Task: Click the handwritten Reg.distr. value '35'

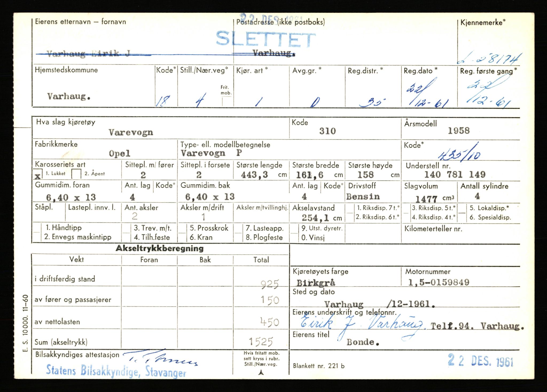Action: 373,102
